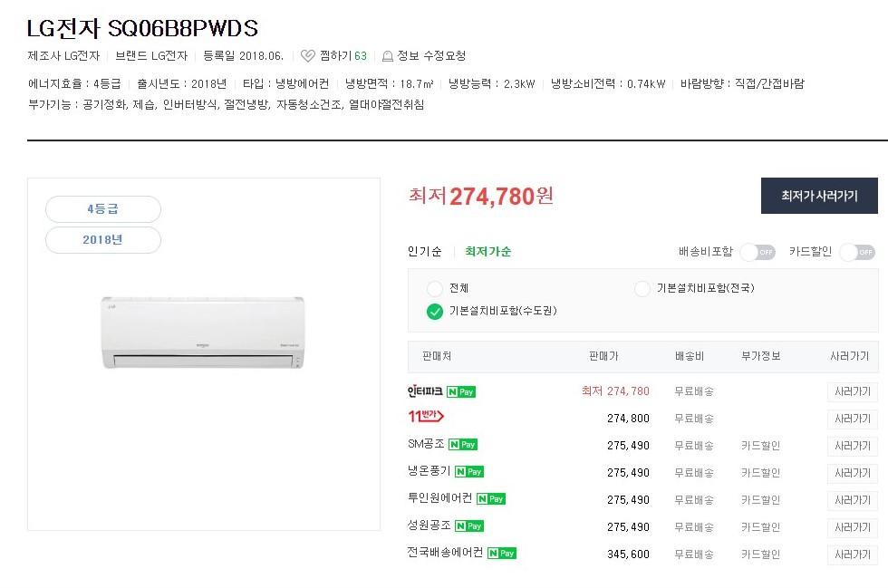This screenshot has height=588, width=888.
Task: Click the air conditioner product image
Action: tap(203, 332)
